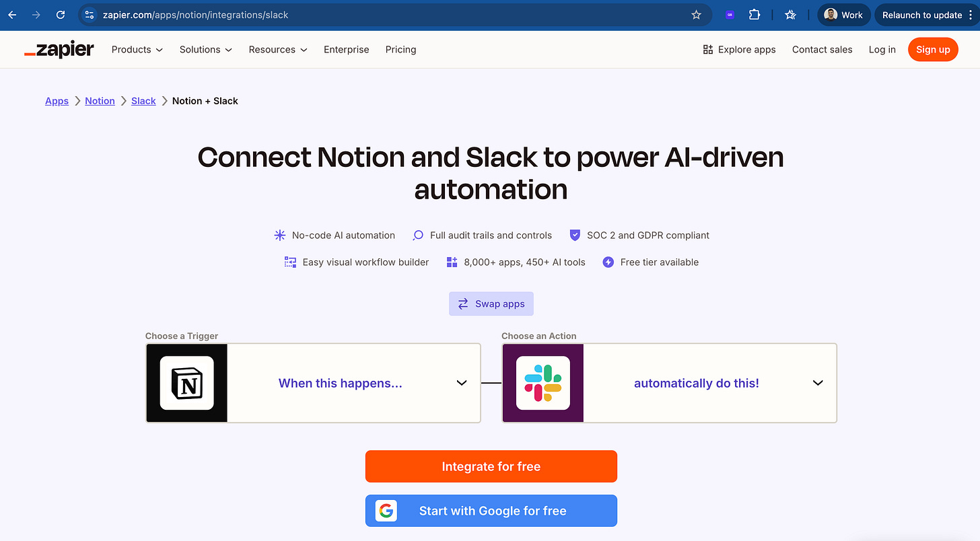The image size is (980, 541).
Task: Click the visual workflow builder icon
Action: click(290, 262)
